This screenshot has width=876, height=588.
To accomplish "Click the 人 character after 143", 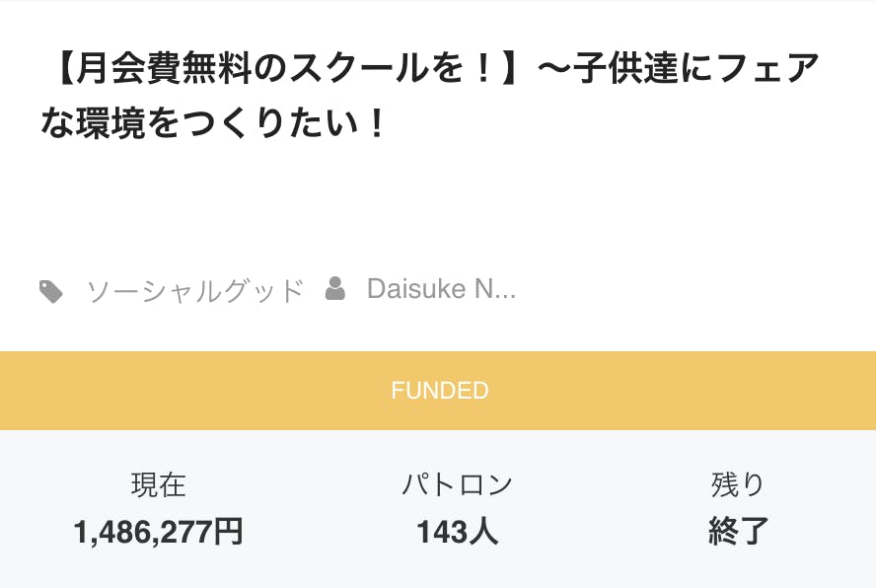I will 483,533.
